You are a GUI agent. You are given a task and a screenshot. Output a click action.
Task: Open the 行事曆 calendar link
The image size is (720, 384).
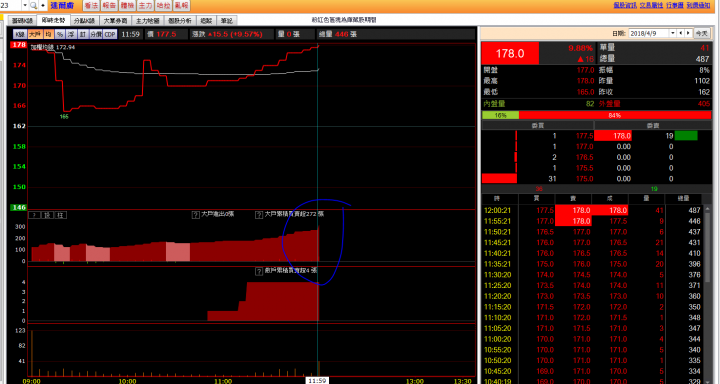point(675,5)
